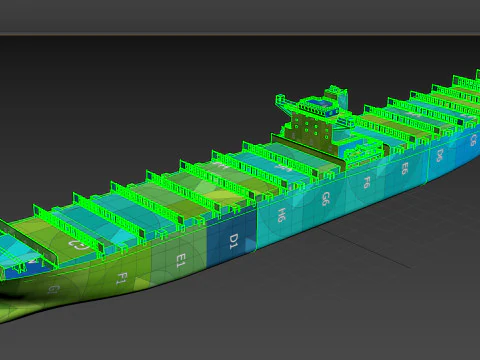480x360 pixels.
Task: Click the F1 hull section label
Action: pos(122,278)
